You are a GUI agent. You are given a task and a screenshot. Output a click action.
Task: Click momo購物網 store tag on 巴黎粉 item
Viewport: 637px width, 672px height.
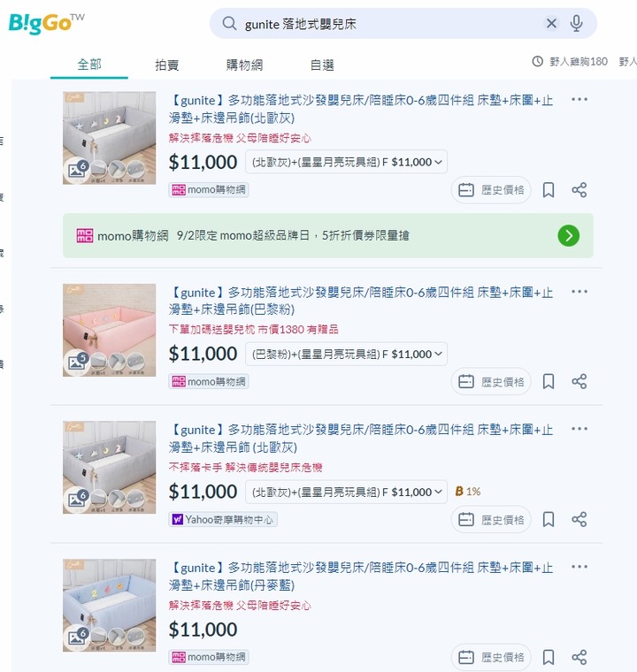pos(209,381)
